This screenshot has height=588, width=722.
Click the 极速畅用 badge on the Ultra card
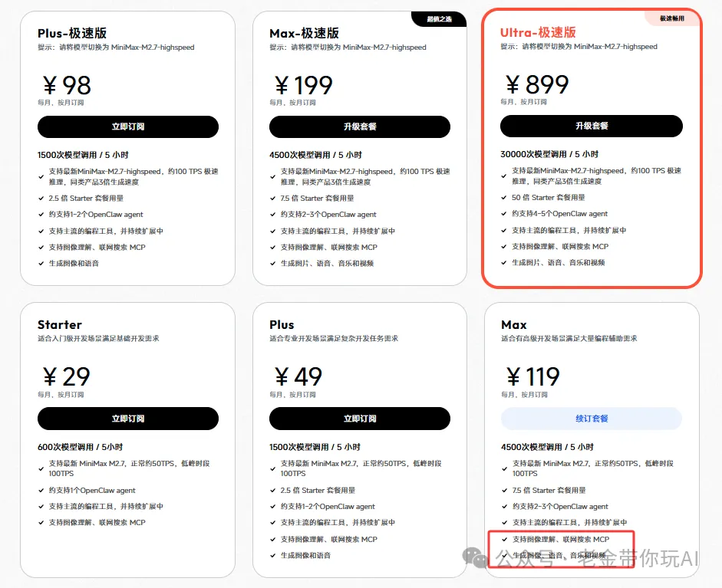pos(671,18)
